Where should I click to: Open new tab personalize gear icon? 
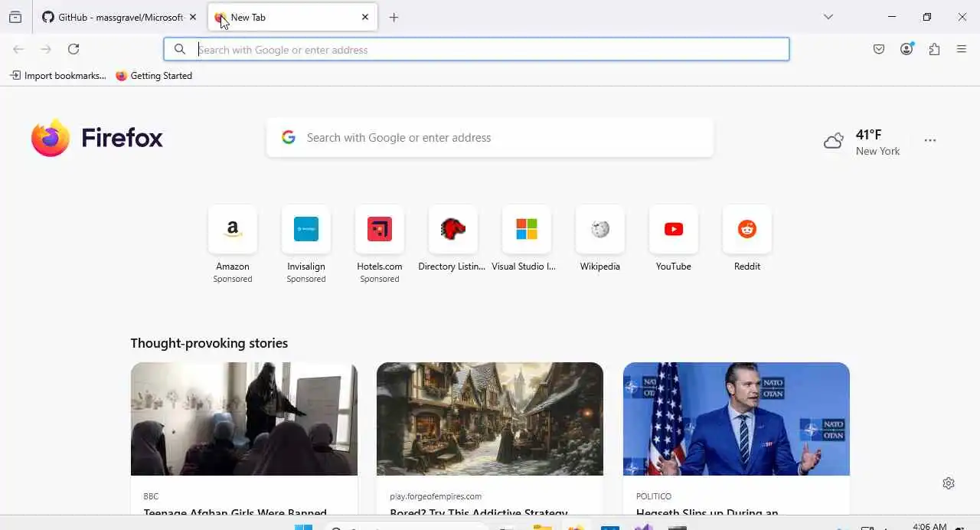click(949, 483)
